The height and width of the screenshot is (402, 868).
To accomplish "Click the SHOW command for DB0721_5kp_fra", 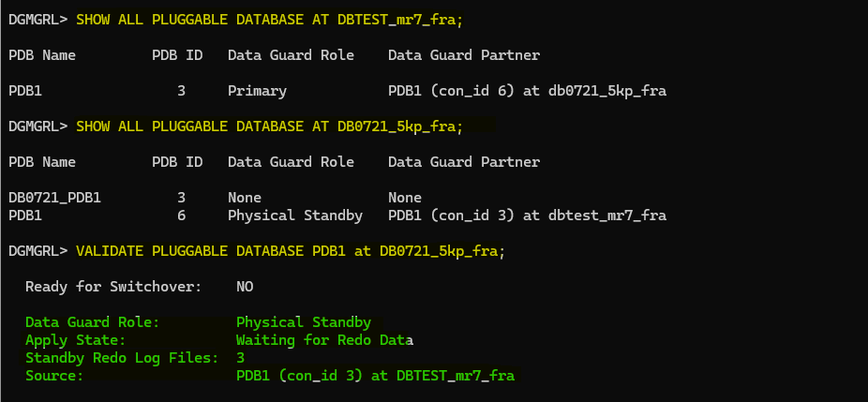I will click(269, 127).
